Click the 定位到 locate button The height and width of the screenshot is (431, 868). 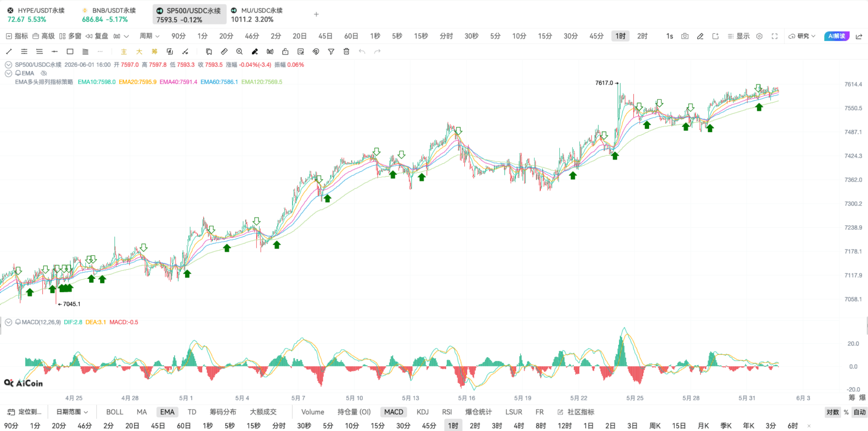(x=25, y=412)
